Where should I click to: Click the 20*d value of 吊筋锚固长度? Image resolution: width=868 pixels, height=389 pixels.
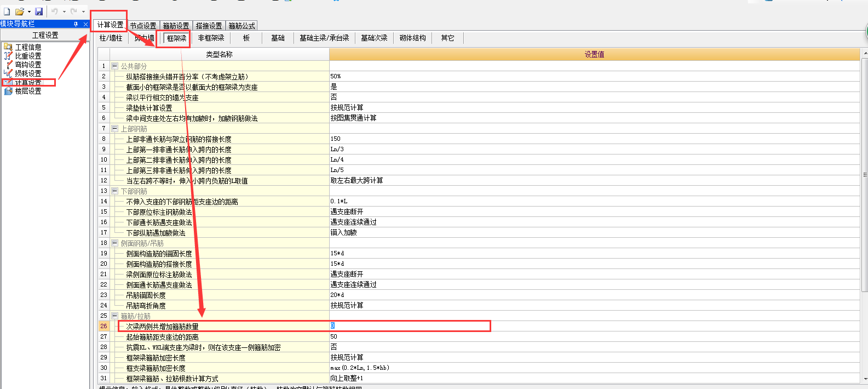click(594, 295)
